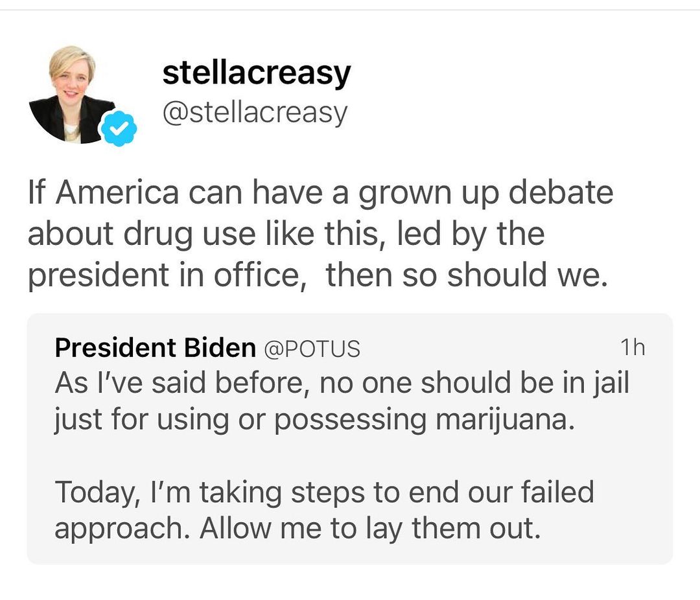The image size is (700, 600).
Task: Click the bold stellacreasy display name
Action: point(256,73)
